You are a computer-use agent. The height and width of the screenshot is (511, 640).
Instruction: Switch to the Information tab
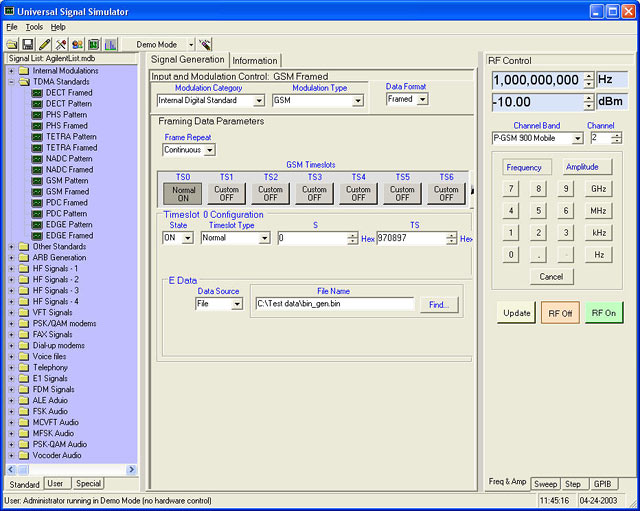[x=255, y=61]
